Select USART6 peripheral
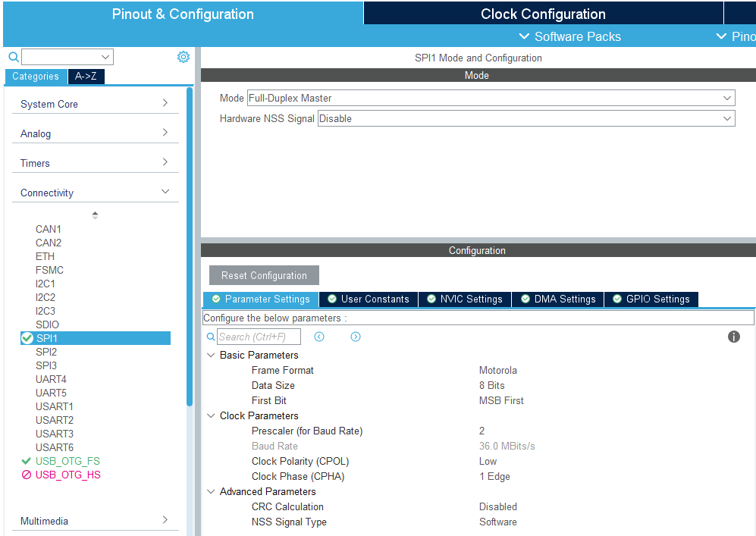 (55, 447)
